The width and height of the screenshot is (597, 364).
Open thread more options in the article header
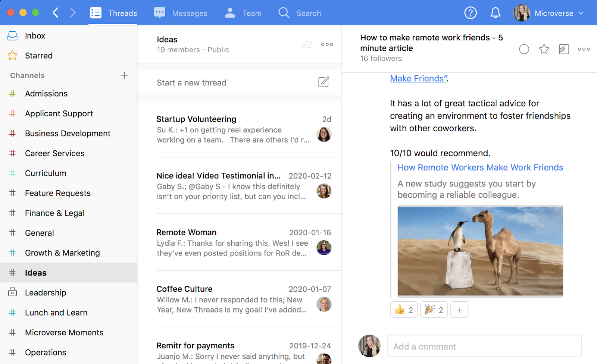click(x=584, y=49)
